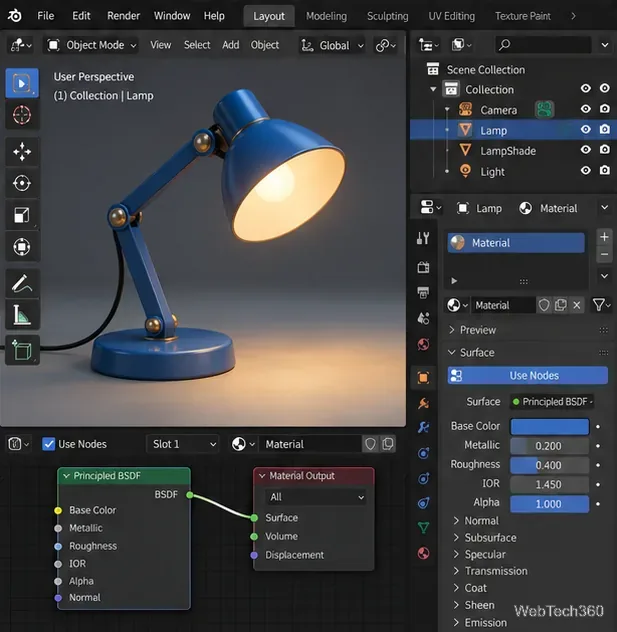Toggle LampShade viewport visibility eye

coord(586,150)
